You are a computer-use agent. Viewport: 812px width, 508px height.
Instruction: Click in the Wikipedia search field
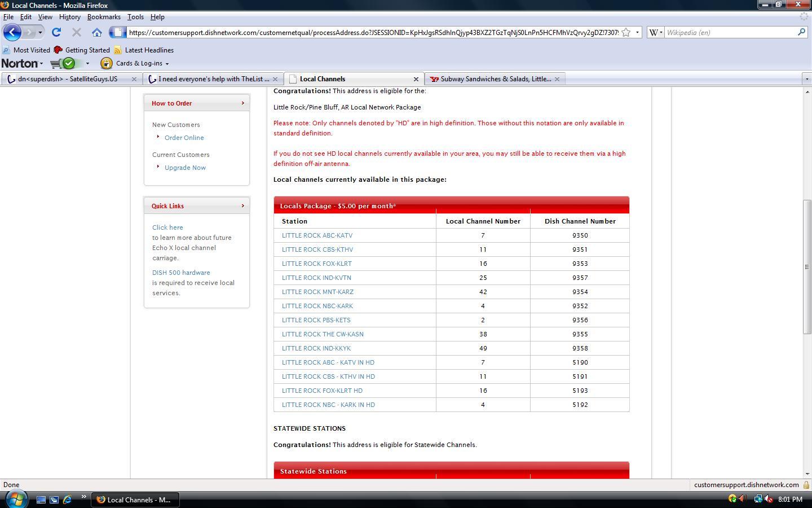pyautogui.click(x=730, y=32)
